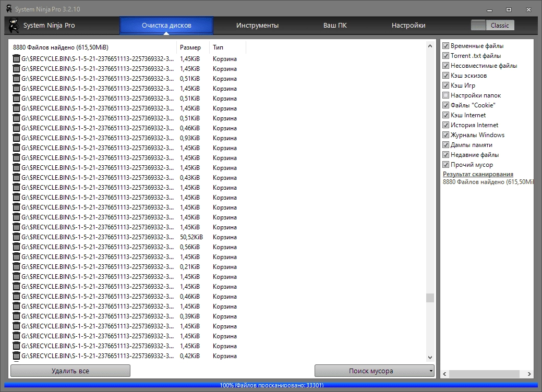
Task: Click the 100% scan progress bar
Action: (x=271, y=385)
